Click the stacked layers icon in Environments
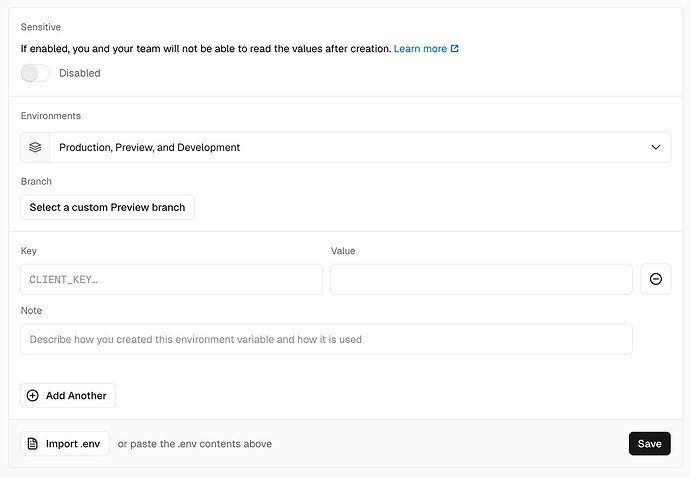This screenshot has width=690, height=478. point(35,147)
